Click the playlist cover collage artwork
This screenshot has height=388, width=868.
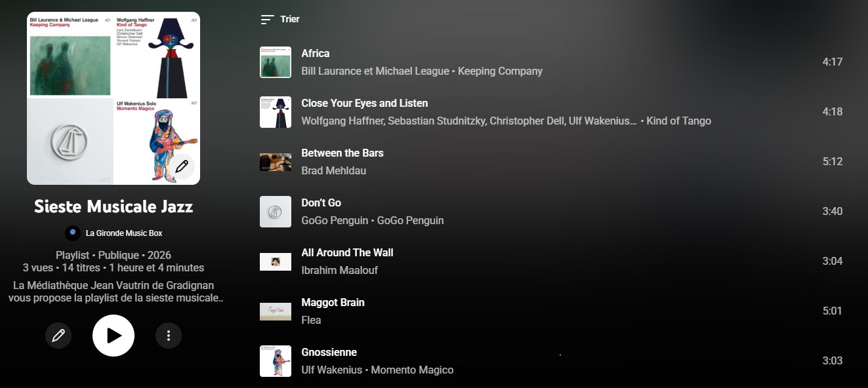pos(114,98)
